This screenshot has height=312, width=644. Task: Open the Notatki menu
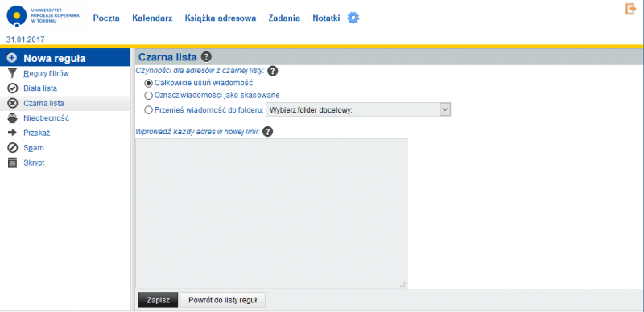326,18
